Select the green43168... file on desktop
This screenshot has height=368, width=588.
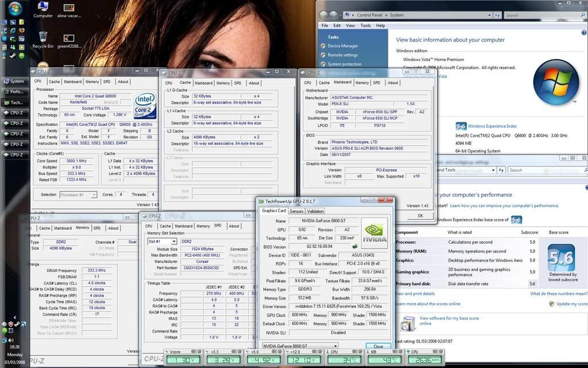(x=69, y=41)
